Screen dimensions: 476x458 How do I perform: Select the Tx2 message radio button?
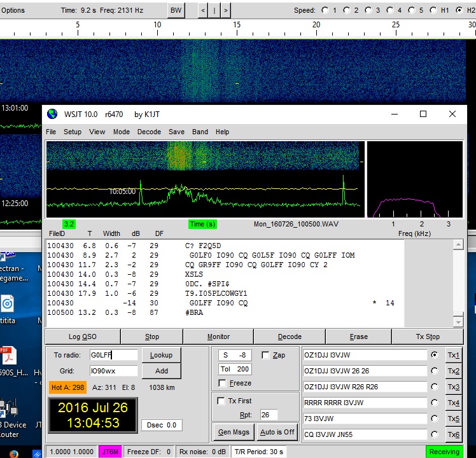click(x=435, y=371)
